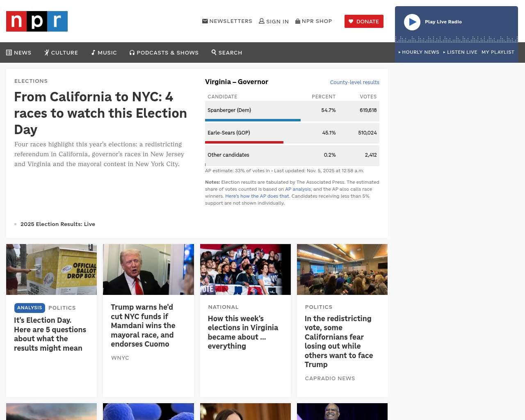Image resolution: width=525 pixels, height=420 pixels.
Task: Select the Earle-Sears (GOP) row
Action: [x=292, y=132]
